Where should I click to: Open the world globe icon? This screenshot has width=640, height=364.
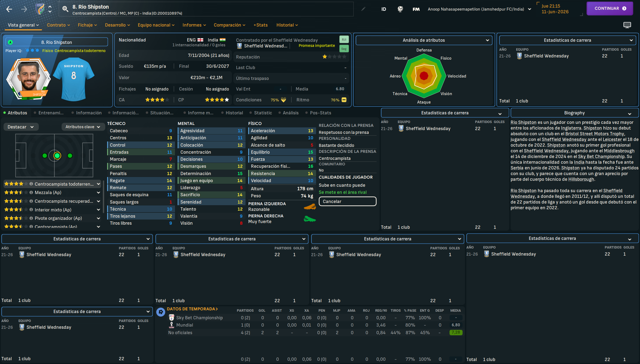pyautogui.click(x=400, y=9)
